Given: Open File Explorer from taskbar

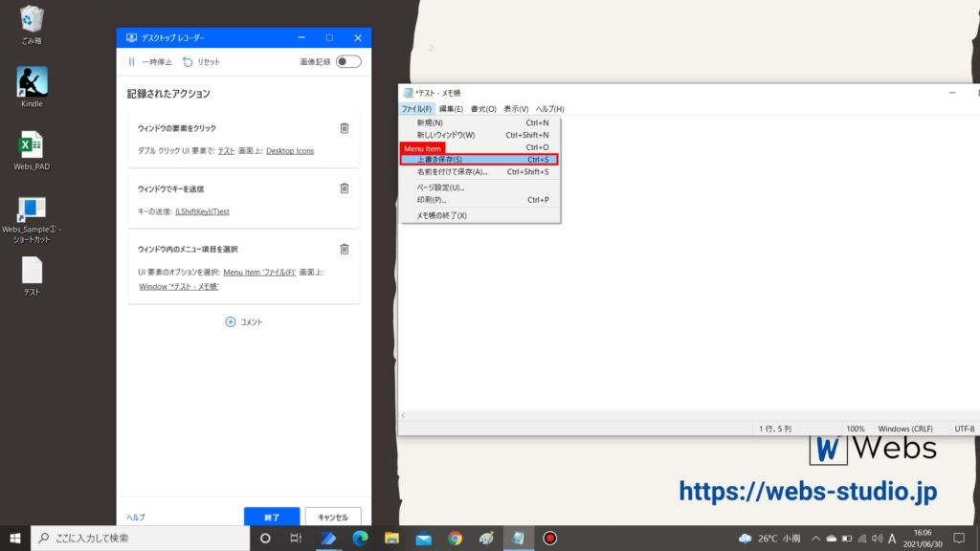Looking at the screenshot, I should [391, 538].
